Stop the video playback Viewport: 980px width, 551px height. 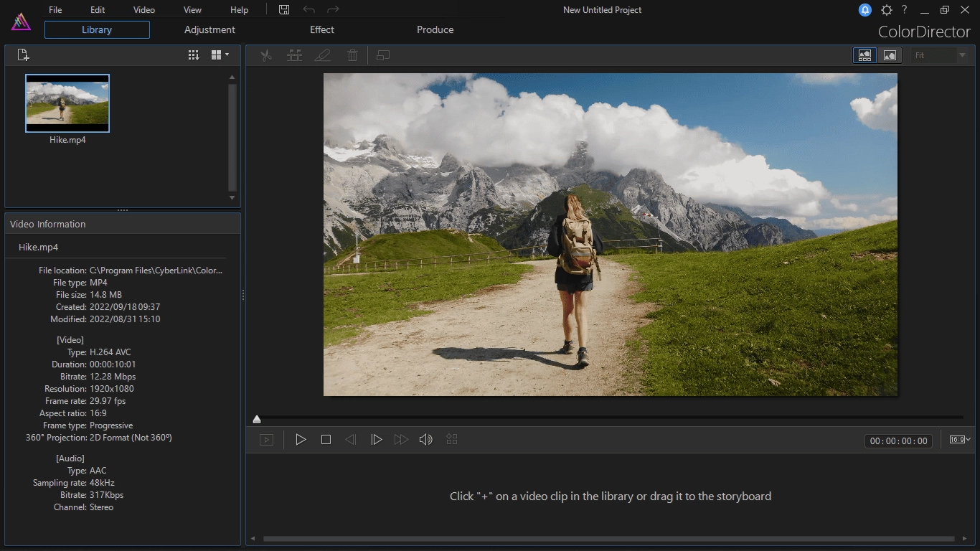[x=326, y=440]
